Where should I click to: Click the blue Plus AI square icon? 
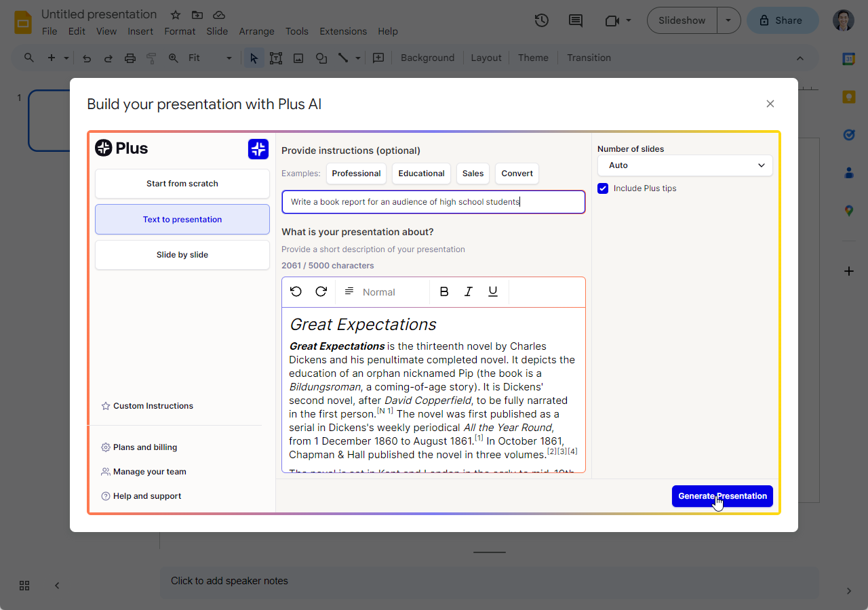coord(258,149)
